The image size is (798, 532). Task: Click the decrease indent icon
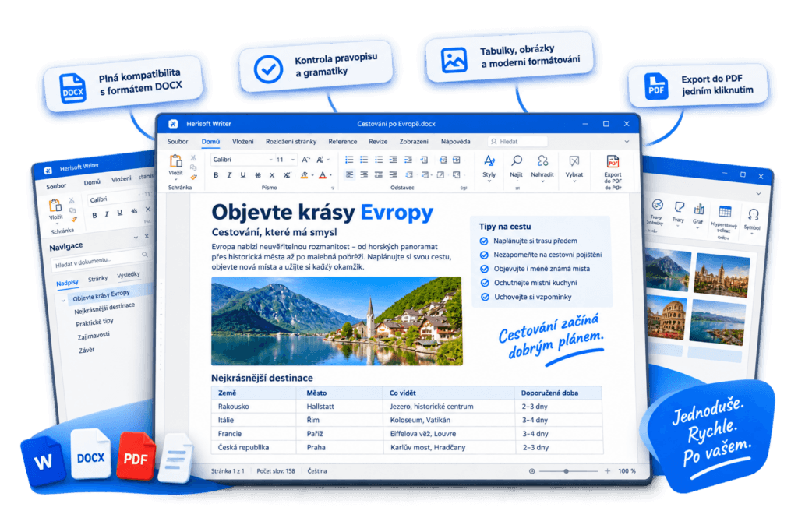click(x=394, y=160)
